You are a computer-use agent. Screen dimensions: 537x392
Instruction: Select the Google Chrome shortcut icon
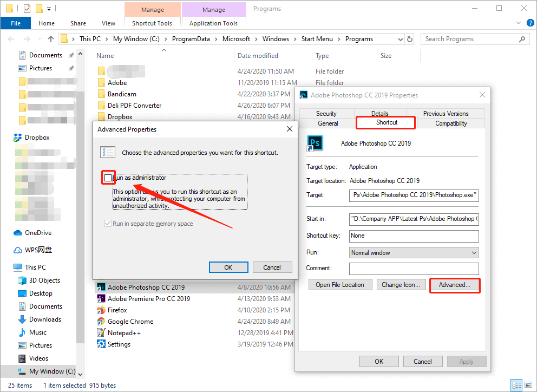(101, 322)
